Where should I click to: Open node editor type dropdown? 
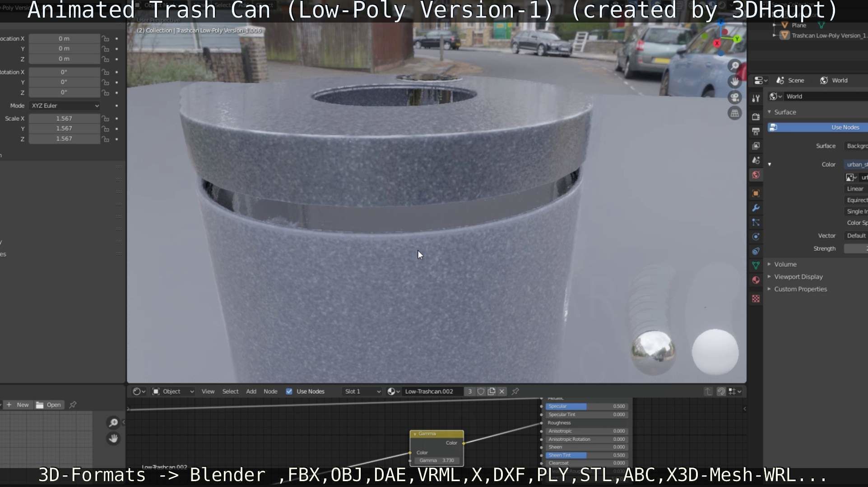pos(139,391)
